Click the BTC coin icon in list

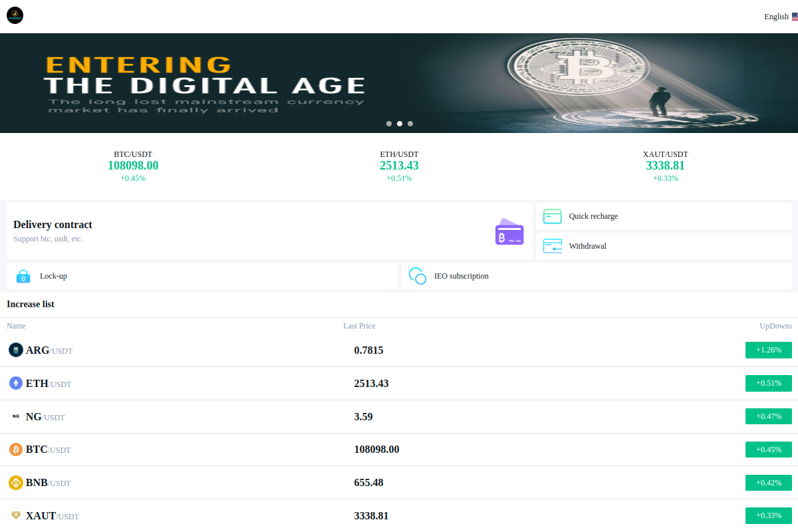click(16, 450)
